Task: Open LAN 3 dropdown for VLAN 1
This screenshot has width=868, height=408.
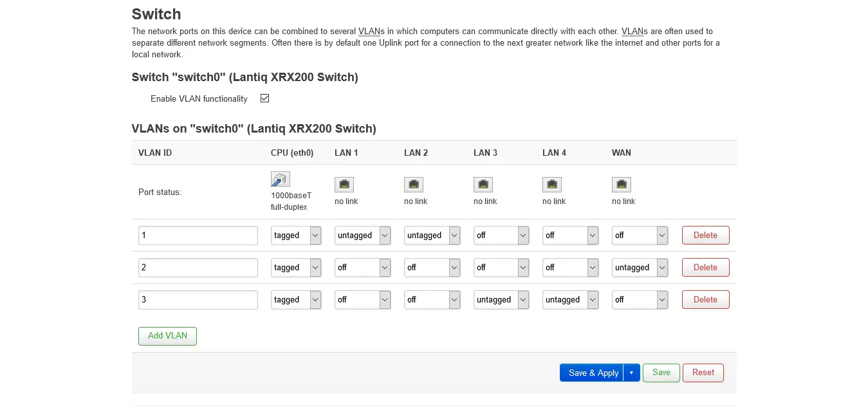Action: pos(501,236)
